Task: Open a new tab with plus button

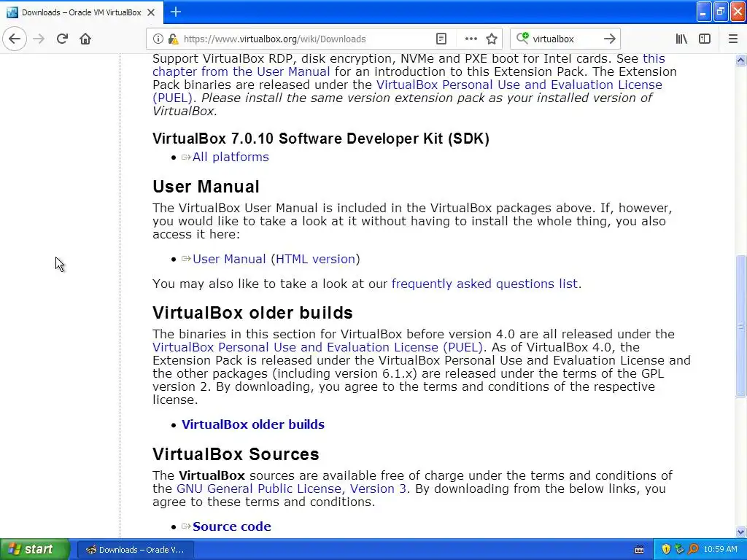Action: [175, 12]
